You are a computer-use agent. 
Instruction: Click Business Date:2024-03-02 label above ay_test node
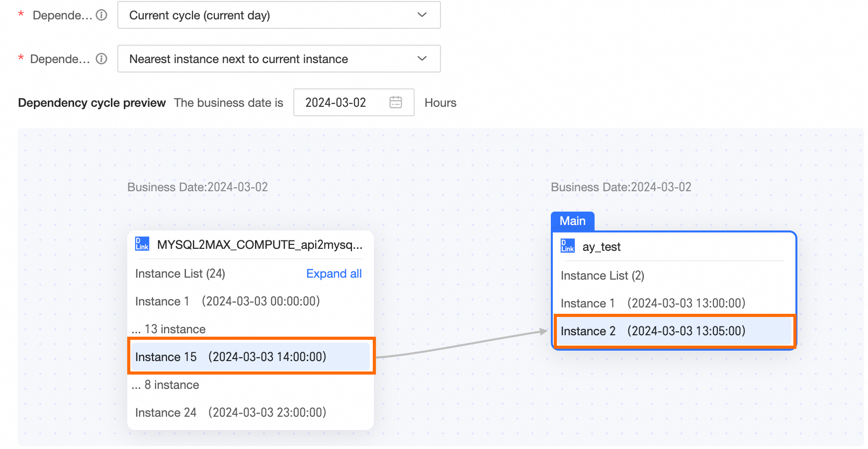tap(621, 187)
